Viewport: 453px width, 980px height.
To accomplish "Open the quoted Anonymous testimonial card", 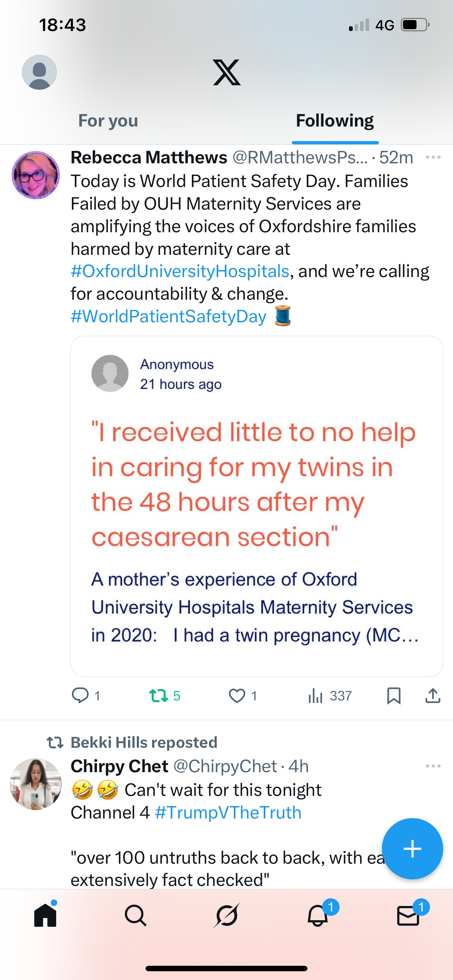I will click(256, 506).
